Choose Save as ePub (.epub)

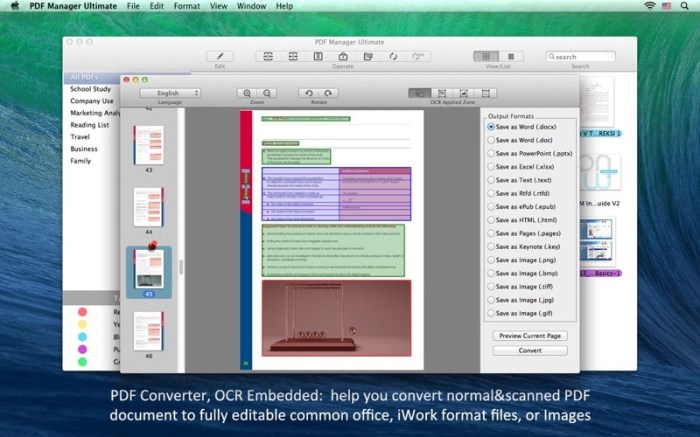coord(522,207)
